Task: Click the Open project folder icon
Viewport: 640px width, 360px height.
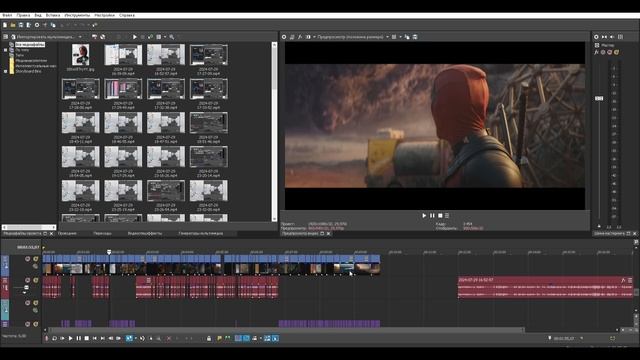Action: pos(13,25)
